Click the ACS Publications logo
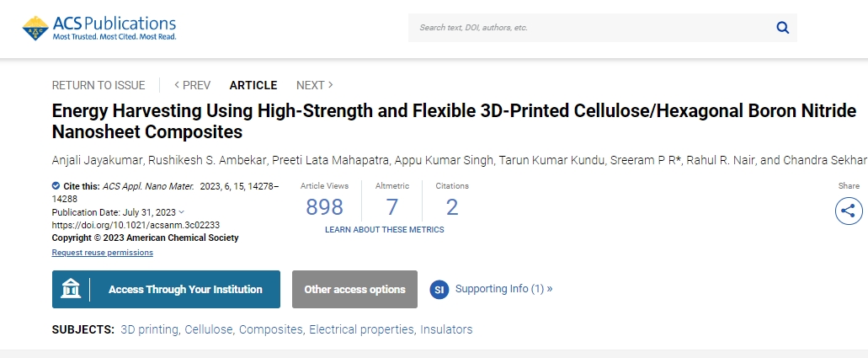This screenshot has height=358, width=868. click(99, 29)
